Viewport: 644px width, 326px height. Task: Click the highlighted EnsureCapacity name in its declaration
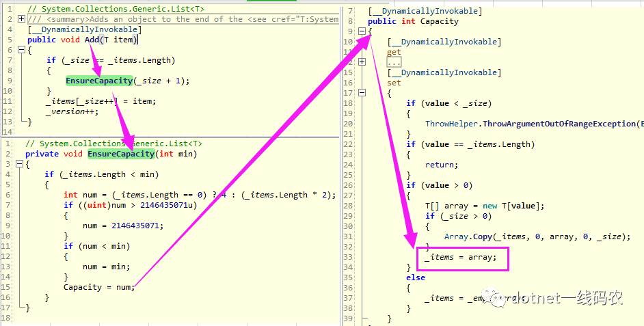121,154
